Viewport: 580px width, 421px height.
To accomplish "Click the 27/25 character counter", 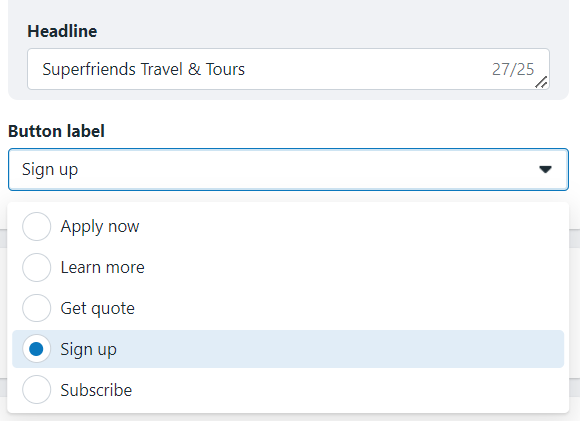I will point(513,69).
